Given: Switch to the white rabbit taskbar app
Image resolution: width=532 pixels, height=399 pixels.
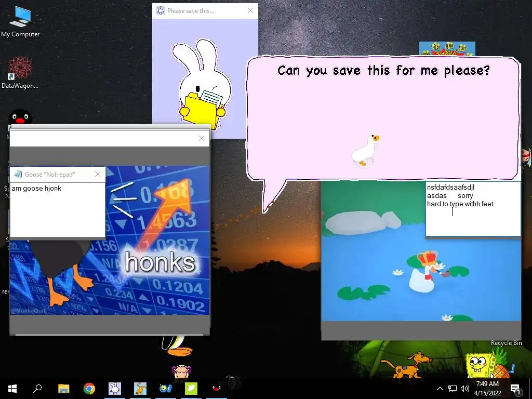Looking at the screenshot, I should pos(115,389).
